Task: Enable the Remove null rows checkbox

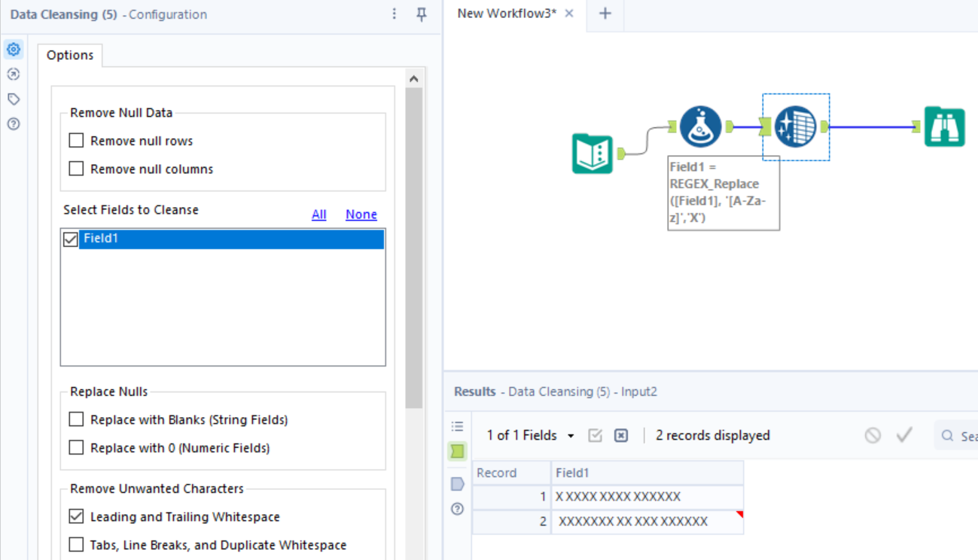Action: pyautogui.click(x=75, y=140)
